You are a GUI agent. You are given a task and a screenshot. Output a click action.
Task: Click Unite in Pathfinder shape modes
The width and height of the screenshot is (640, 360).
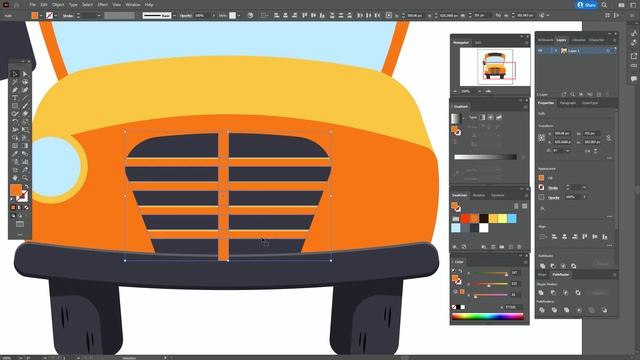[x=541, y=293]
